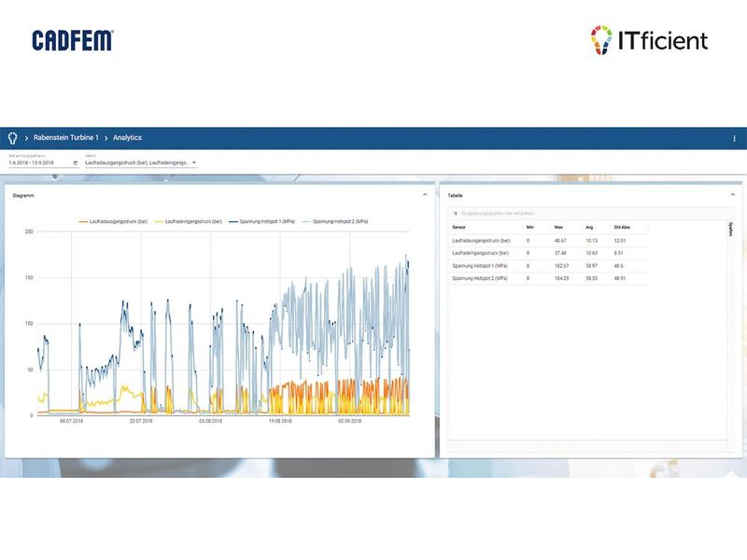Toggle Spannung Hotspot 1 (MPa) legend entry

[262, 221]
